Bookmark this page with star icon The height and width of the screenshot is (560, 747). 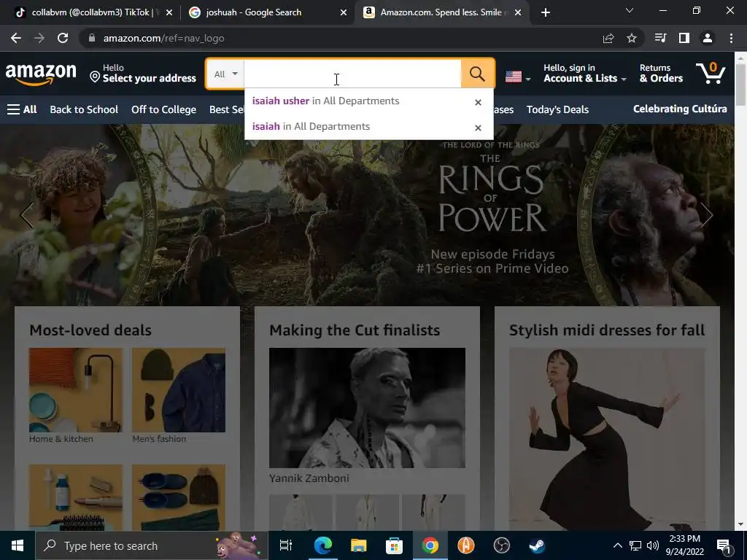click(632, 38)
